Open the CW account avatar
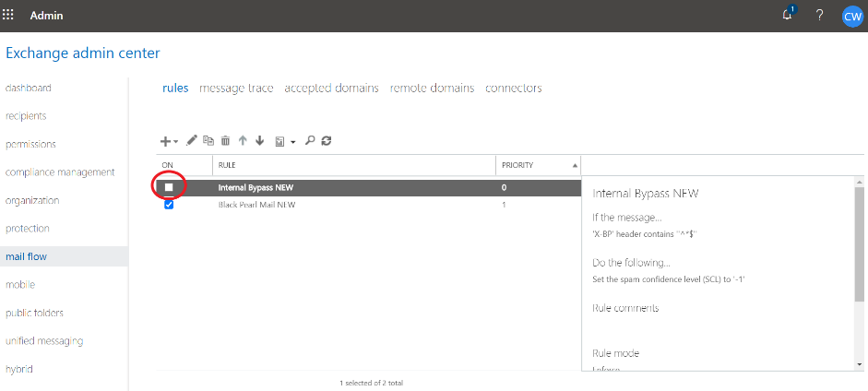Screen dimensions: 868x391 tap(852, 17)
